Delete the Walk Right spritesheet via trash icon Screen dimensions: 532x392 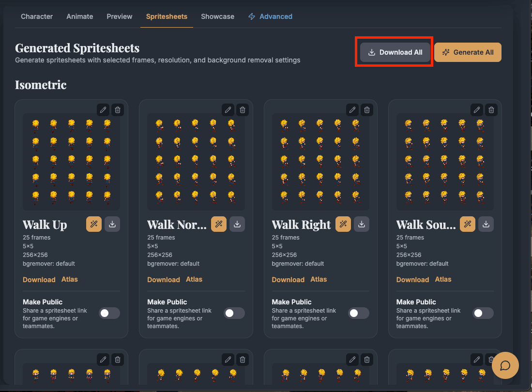click(367, 110)
